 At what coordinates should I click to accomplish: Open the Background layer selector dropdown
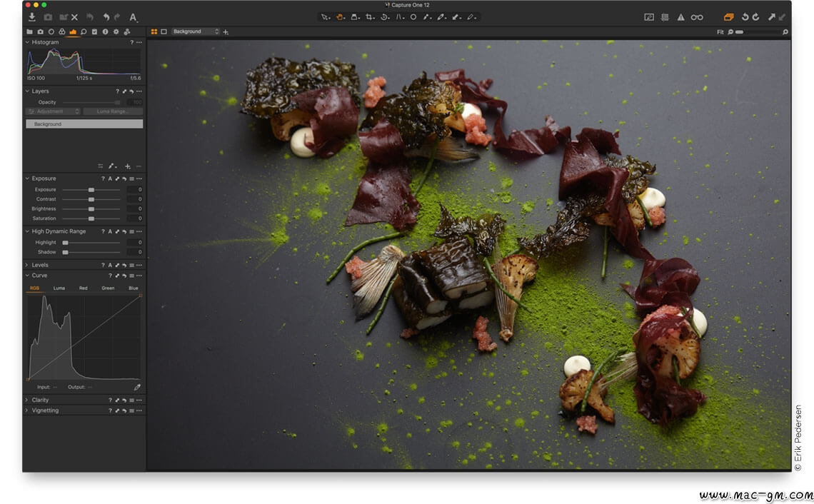tap(196, 31)
